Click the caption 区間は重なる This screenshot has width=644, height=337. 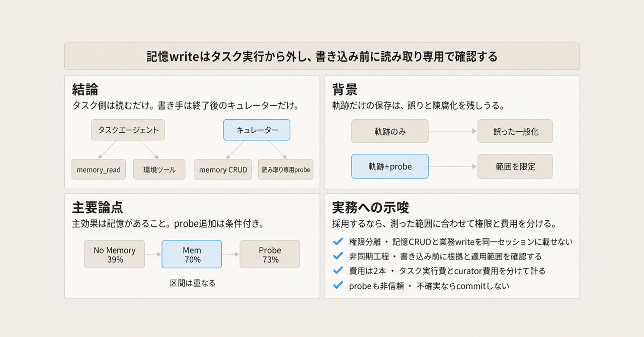pyautogui.click(x=192, y=283)
